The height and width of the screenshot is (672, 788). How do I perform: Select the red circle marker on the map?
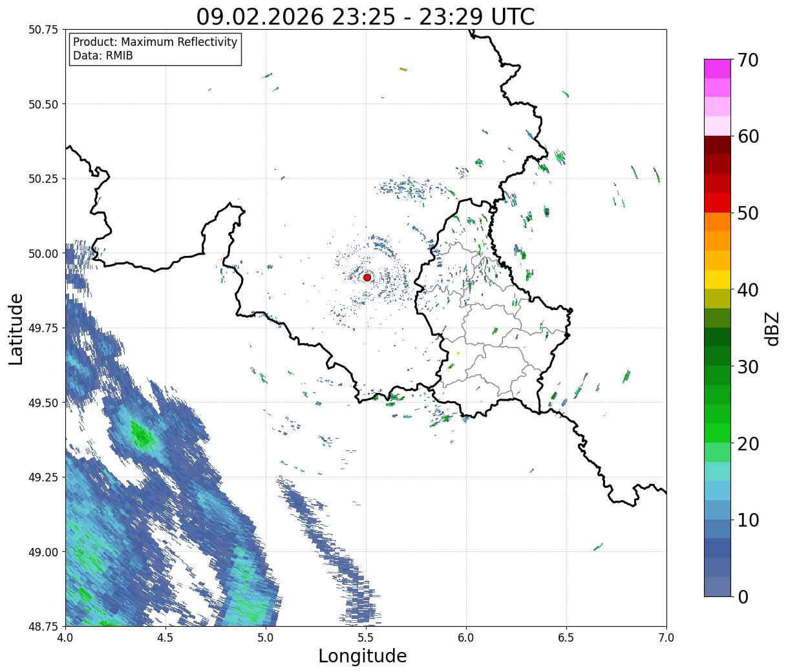pyautogui.click(x=367, y=277)
